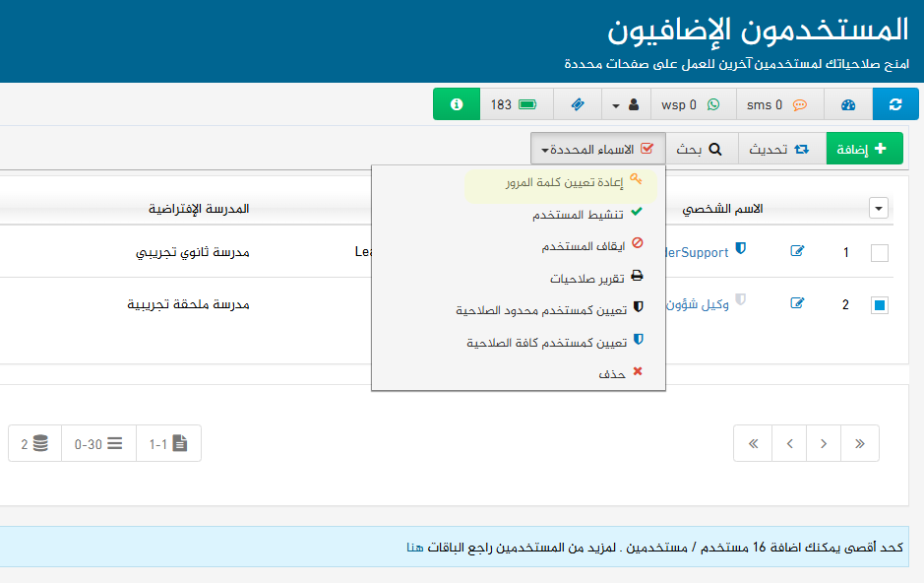Open the select-all dropdown in table header
Image resolution: width=924 pixels, height=583 pixels.
click(879, 208)
